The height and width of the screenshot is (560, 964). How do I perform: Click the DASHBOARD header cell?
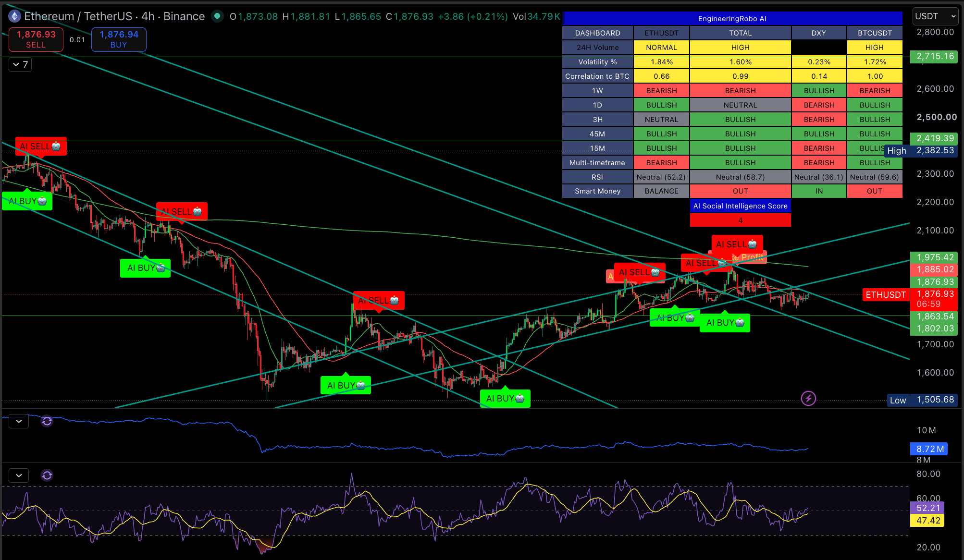point(598,33)
